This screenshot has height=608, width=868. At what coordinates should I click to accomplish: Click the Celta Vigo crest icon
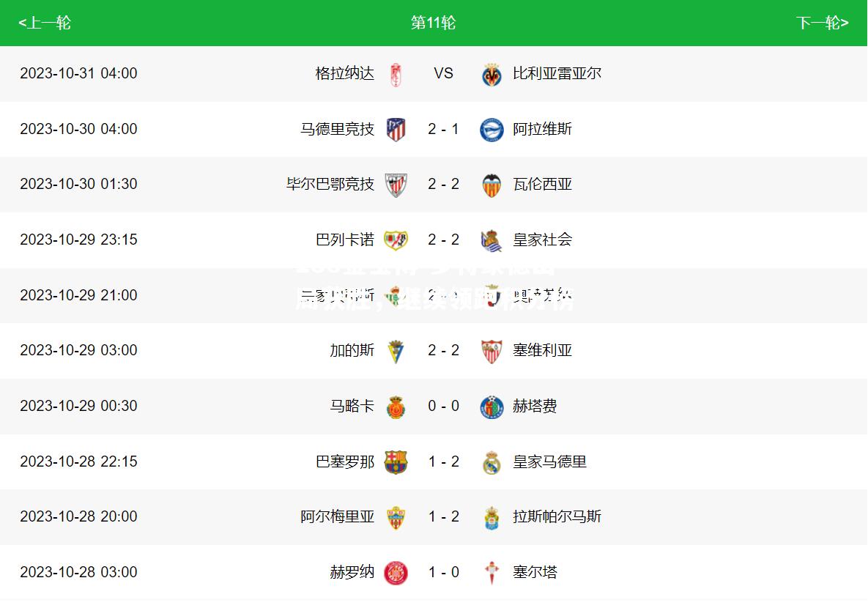pyautogui.click(x=492, y=573)
